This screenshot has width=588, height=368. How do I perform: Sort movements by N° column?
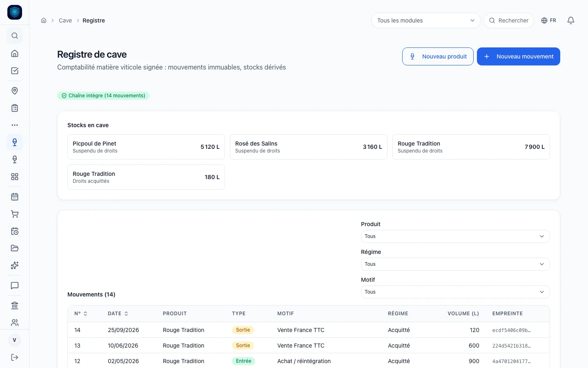[81, 314]
